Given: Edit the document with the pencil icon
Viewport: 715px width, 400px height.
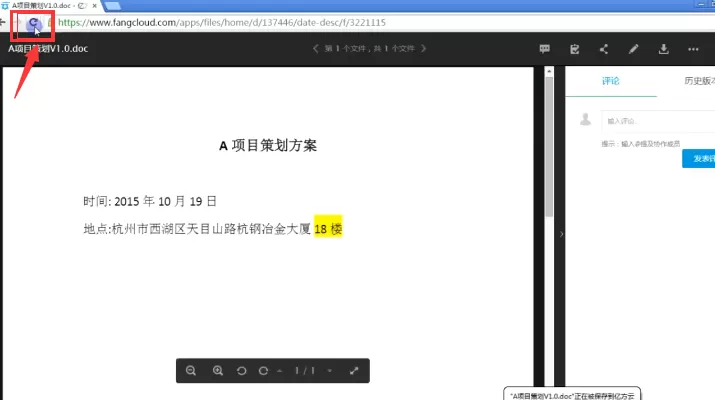Looking at the screenshot, I should pos(633,49).
